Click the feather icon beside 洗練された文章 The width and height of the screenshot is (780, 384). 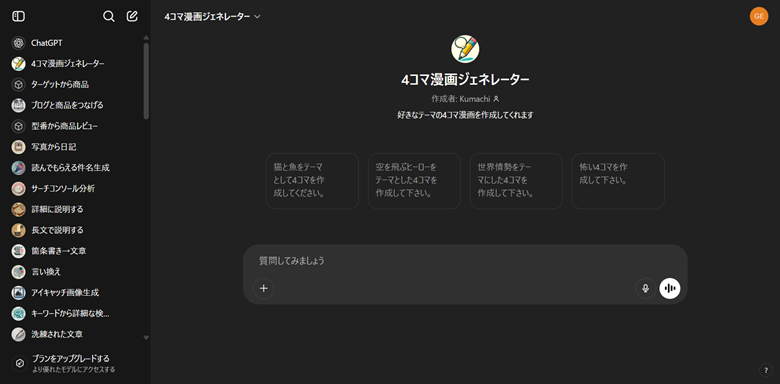click(x=18, y=334)
